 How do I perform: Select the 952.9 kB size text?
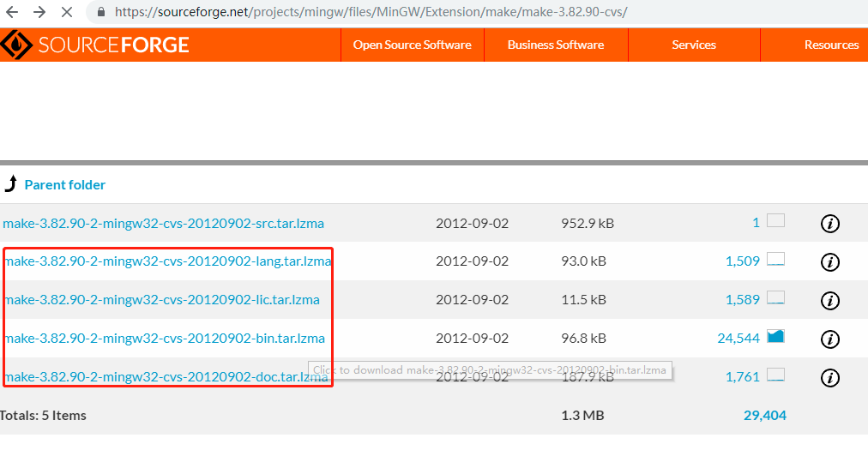[588, 223]
